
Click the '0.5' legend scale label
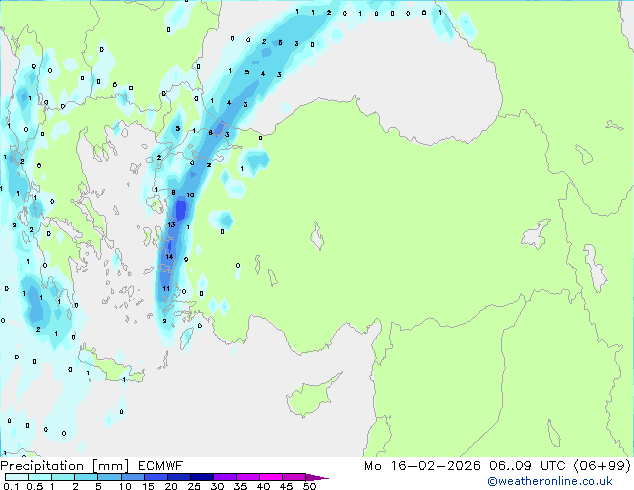[34, 486]
